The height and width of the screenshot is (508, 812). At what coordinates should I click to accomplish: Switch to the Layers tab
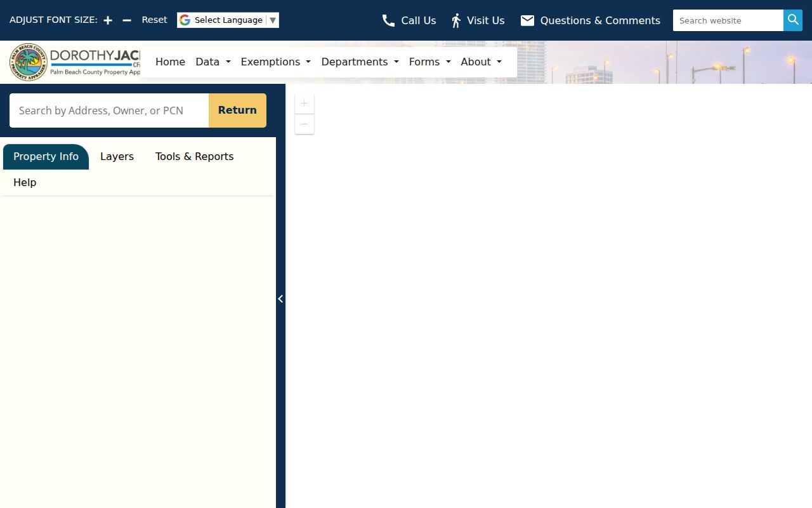(x=117, y=157)
